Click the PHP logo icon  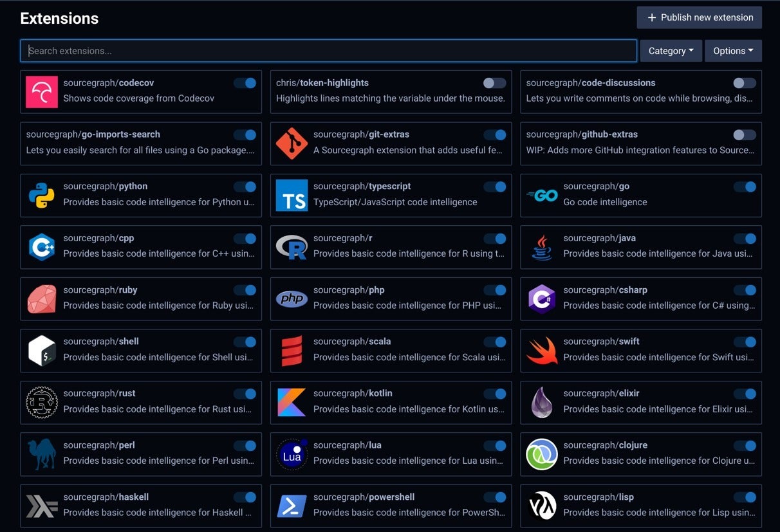tap(292, 299)
